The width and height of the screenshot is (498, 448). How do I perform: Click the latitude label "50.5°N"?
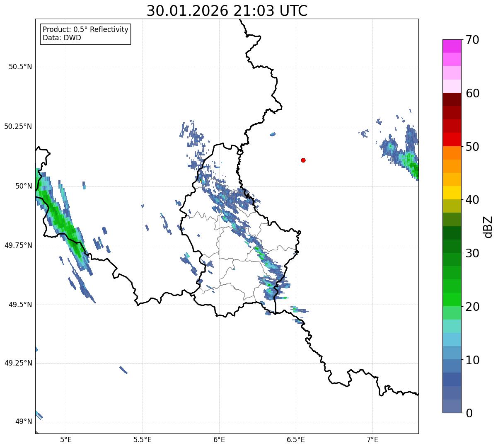coord(20,67)
